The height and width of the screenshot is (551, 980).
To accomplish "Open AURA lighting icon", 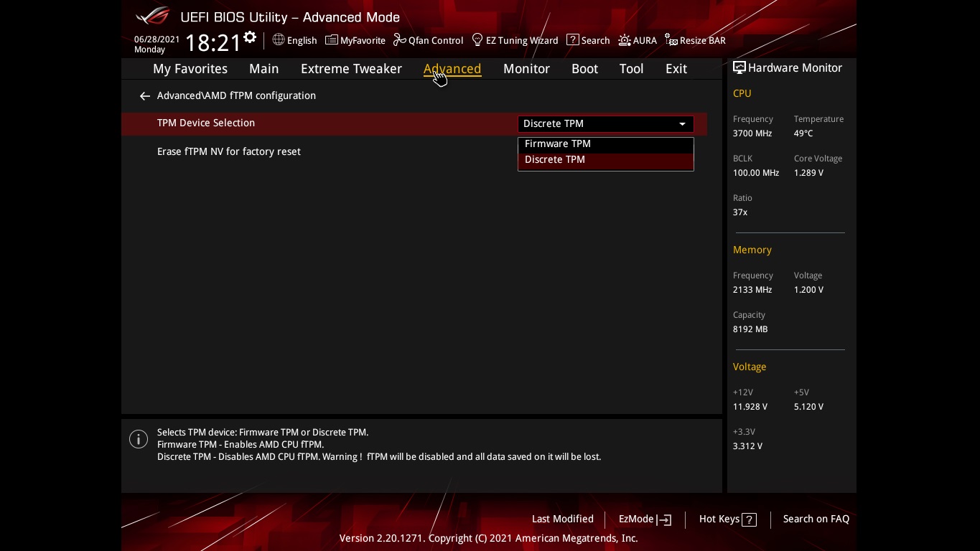I will coord(625,40).
